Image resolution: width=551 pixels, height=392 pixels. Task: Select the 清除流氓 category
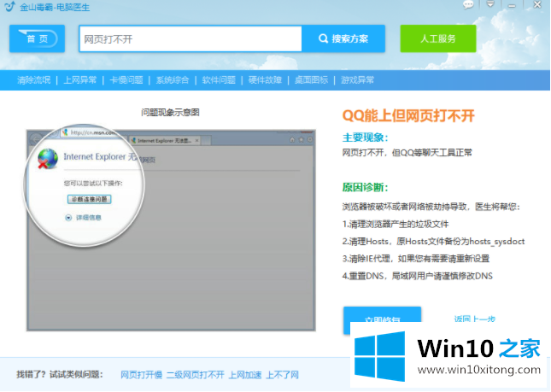(33, 80)
